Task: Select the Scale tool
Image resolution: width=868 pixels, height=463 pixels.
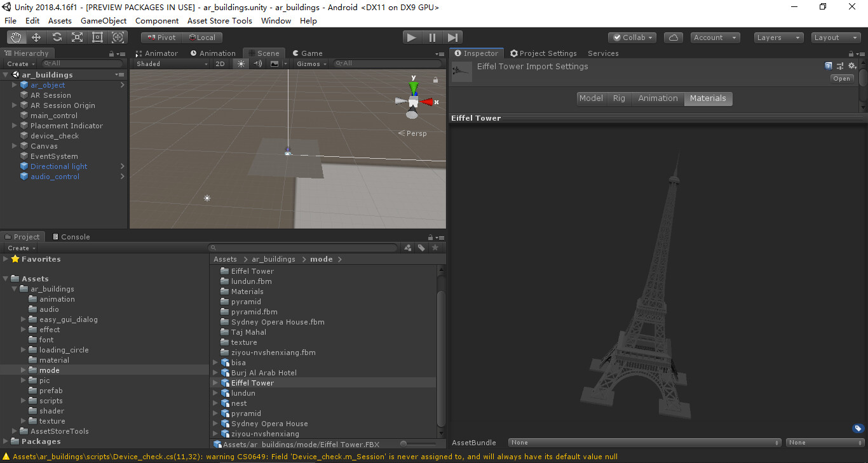Action: point(77,37)
